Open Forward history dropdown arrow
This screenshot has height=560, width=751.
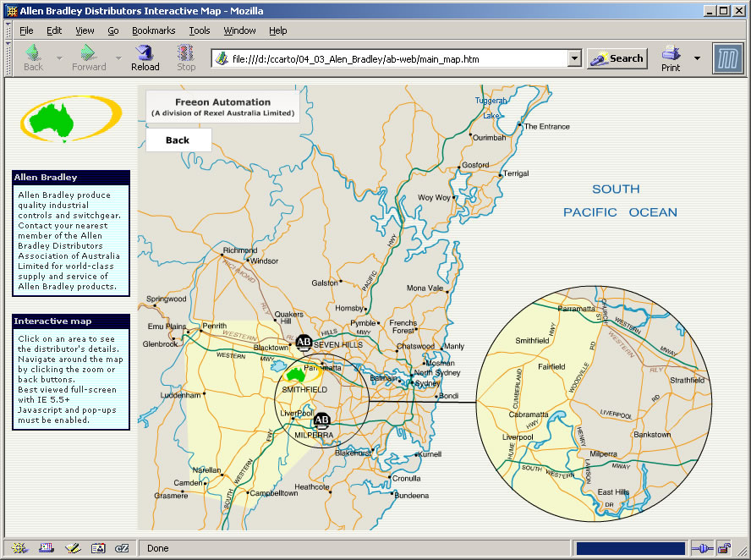point(118,58)
